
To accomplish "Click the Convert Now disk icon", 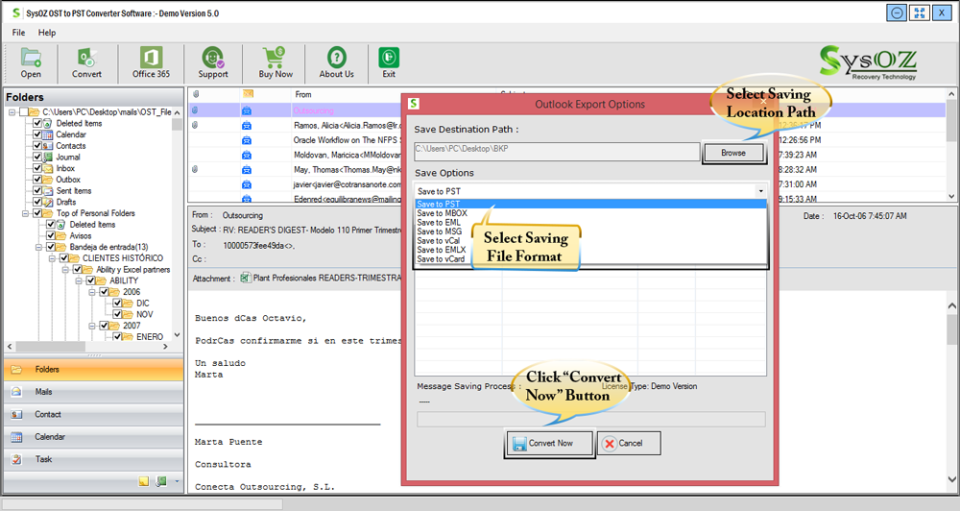I will (x=519, y=444).
